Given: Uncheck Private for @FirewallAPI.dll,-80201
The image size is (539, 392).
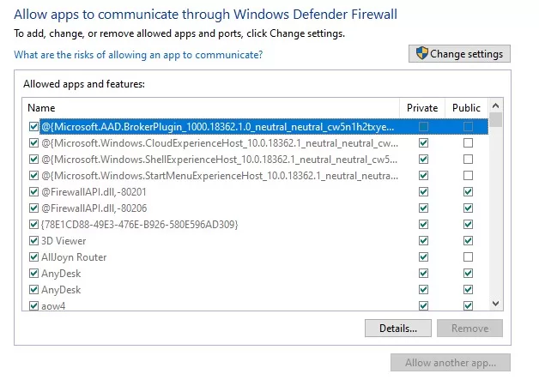Looking at the screenshot, I should [x=423, y=191].
